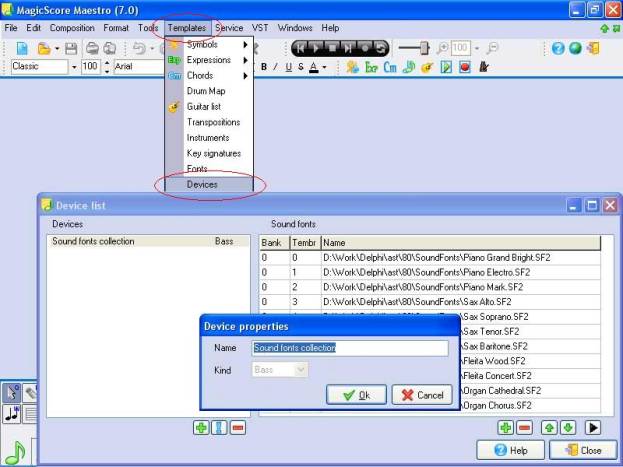Screen dimensions: 623x467
Task: Select Piano Grand Bright.SF2 row
Action: tap(430, 258)
